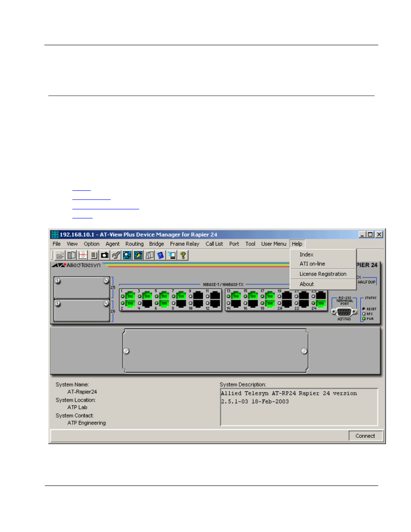411x532 pixels.
Task: Open the Call List menu
Action: (214, 244)
